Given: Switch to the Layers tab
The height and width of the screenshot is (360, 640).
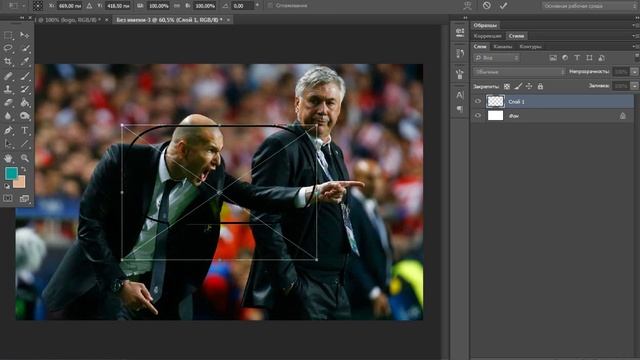Looking at the screenshot, I should coord(480,47).
